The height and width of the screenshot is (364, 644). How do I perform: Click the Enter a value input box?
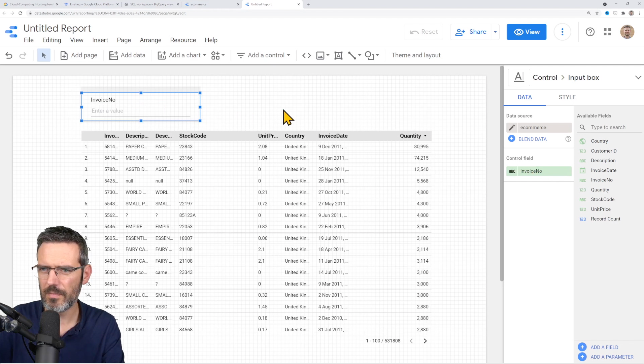141,111
